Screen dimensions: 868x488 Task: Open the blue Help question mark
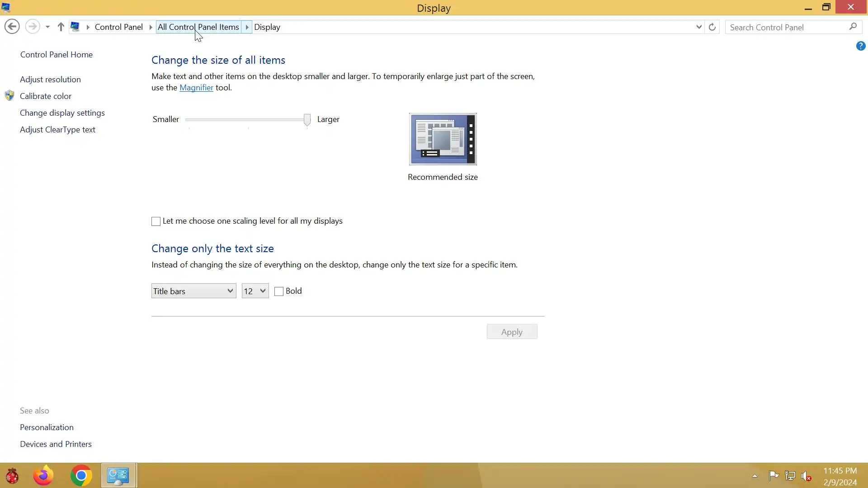[x=860, y=46]
